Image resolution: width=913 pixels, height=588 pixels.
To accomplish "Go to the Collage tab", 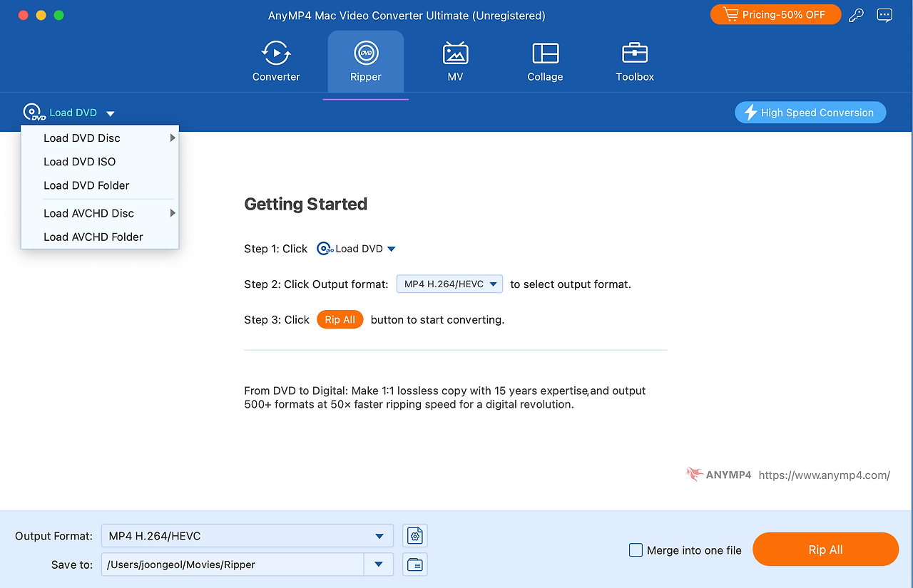I will 545,62.
